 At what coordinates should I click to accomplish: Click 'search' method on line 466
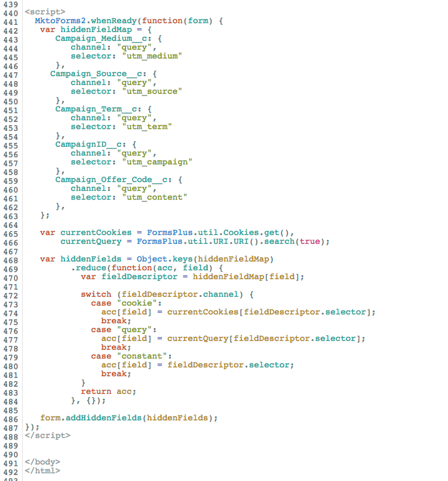click(x=279, y=242)
